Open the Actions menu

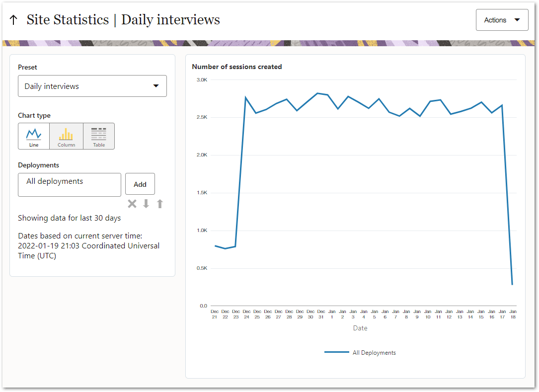tap(502, 19)
